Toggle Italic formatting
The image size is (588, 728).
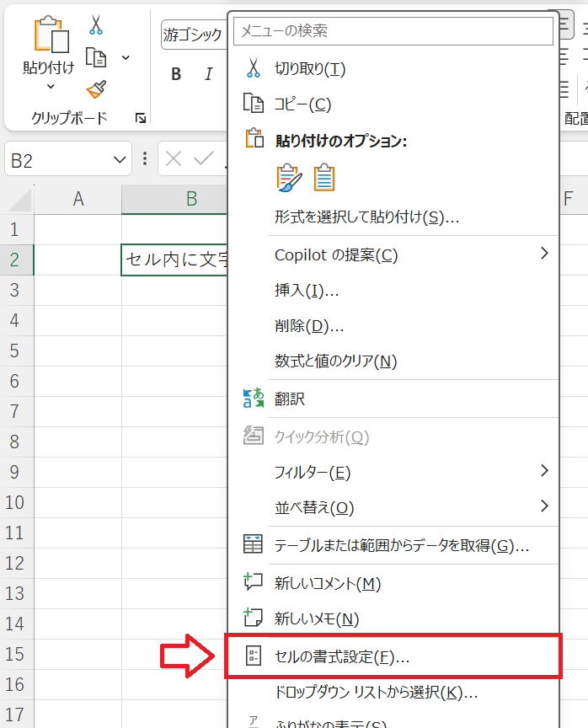[x=208, y=74]
